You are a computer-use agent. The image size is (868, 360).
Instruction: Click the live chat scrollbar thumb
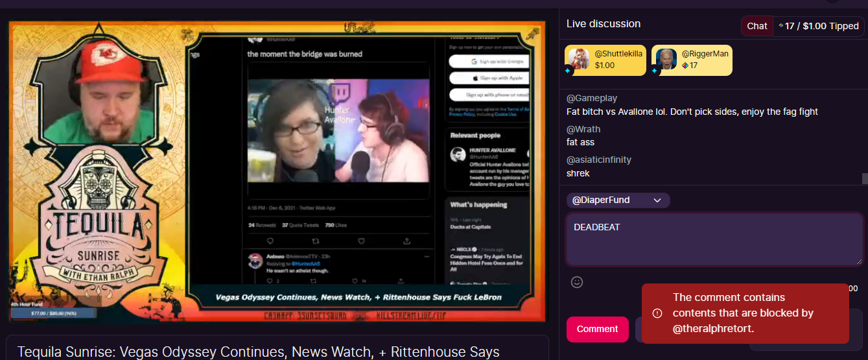click(865, 179)
